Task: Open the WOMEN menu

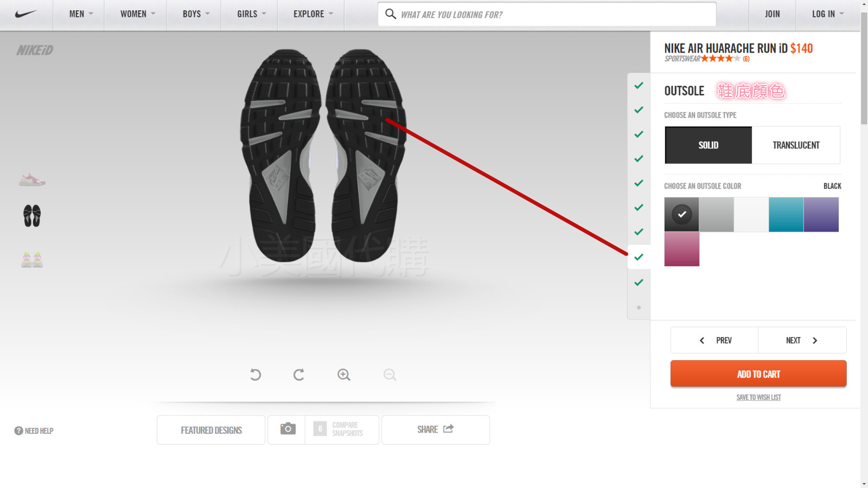Action: (x=138, y=14)
